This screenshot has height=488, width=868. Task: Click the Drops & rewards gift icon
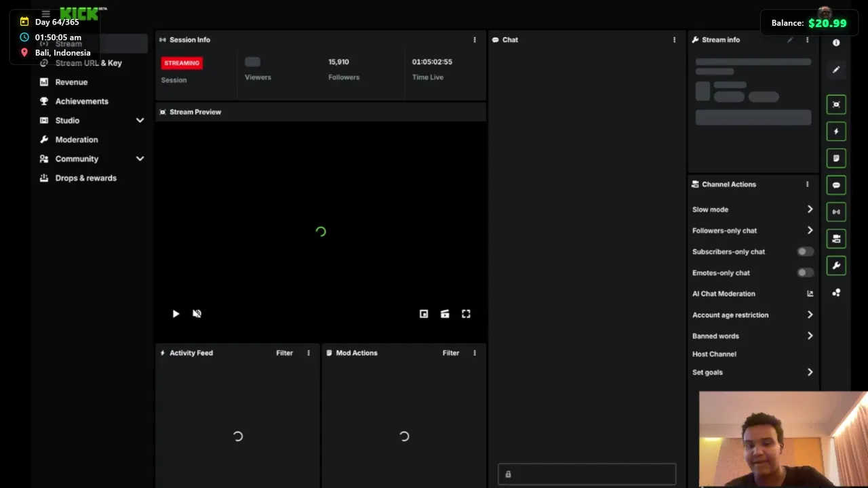click(44, 178)
